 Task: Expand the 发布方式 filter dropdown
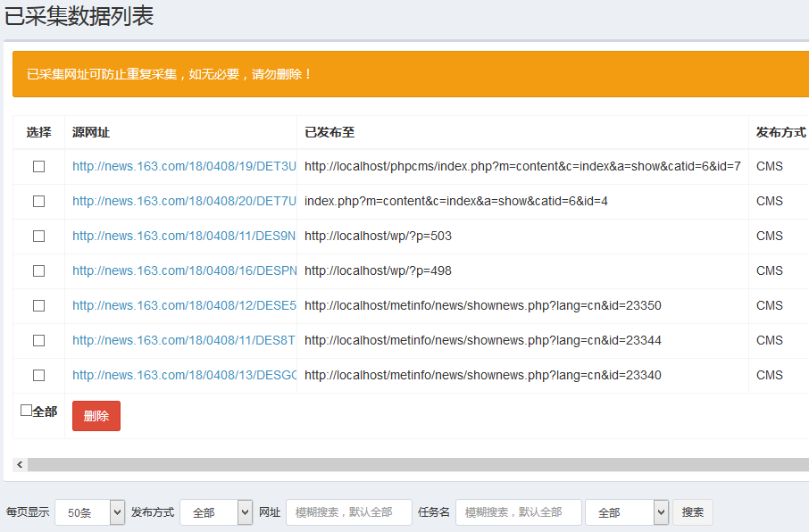tap(215, 512)
